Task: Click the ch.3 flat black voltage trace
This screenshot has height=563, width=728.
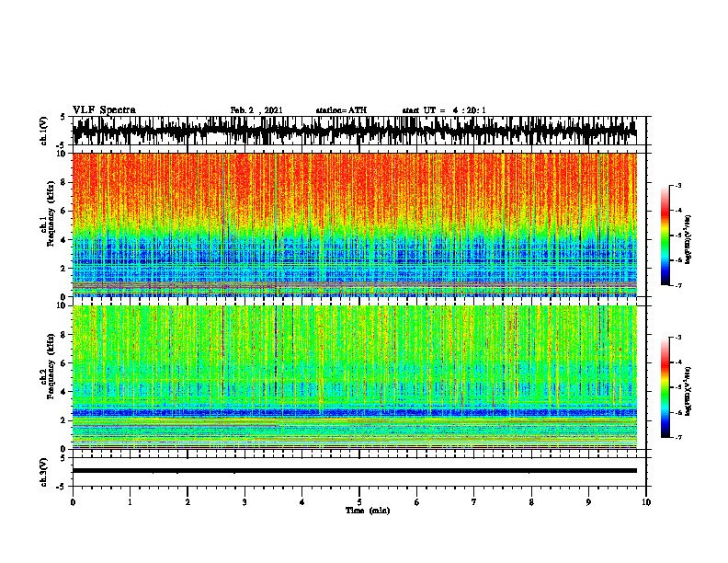Action: [354, 471]
